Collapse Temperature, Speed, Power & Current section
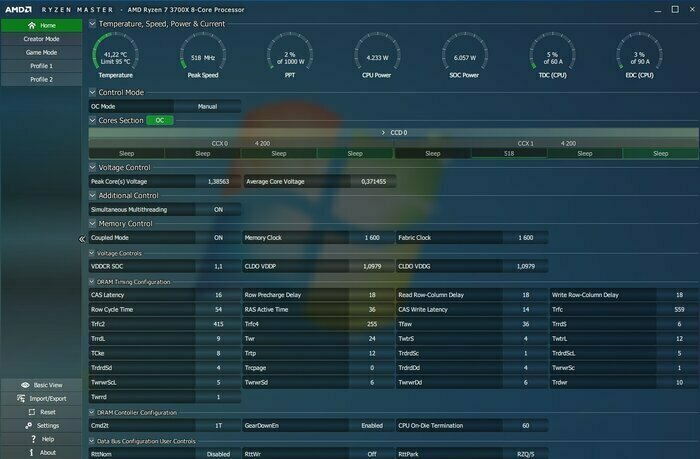 pos(92,24)
